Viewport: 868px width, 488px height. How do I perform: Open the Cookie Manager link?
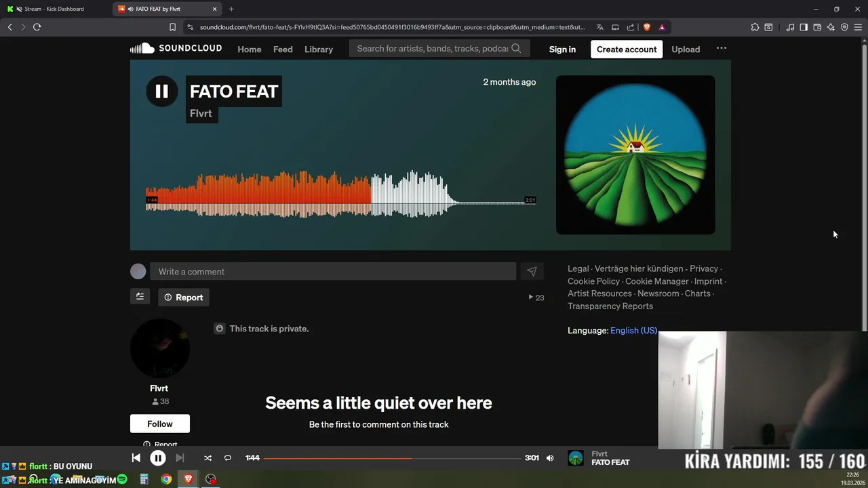tap(657, 281)
